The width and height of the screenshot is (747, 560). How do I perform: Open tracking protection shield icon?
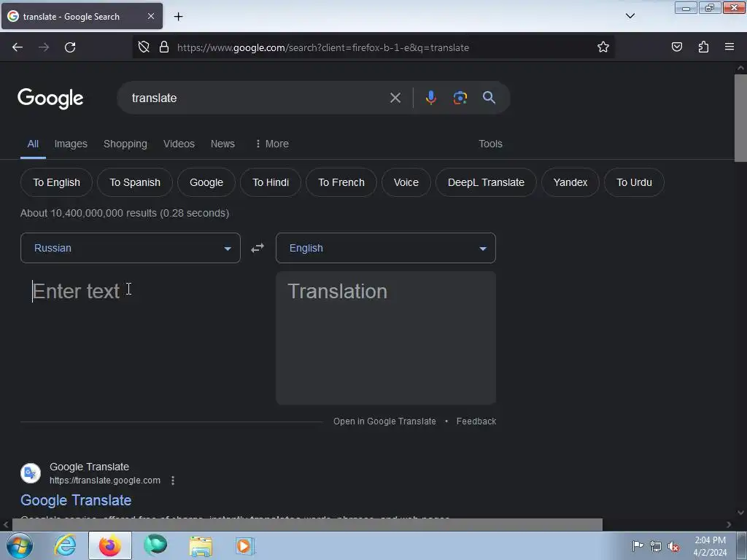point(144,47)
